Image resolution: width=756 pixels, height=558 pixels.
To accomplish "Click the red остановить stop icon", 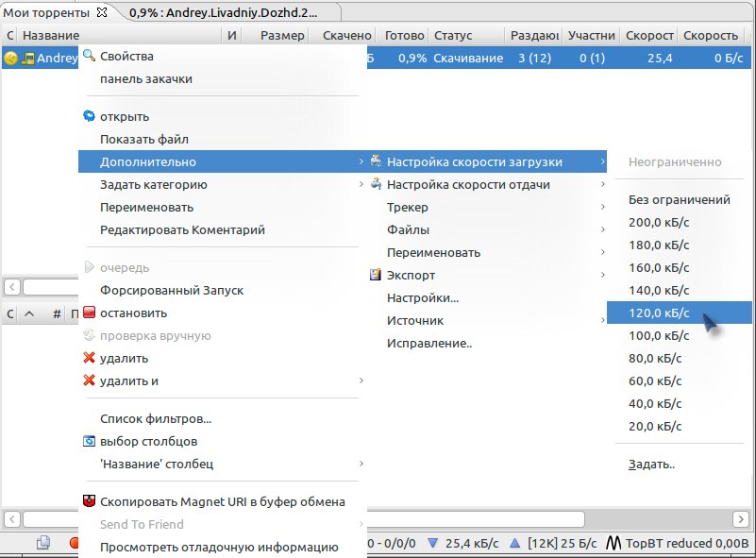I will (x=90, y=313).
